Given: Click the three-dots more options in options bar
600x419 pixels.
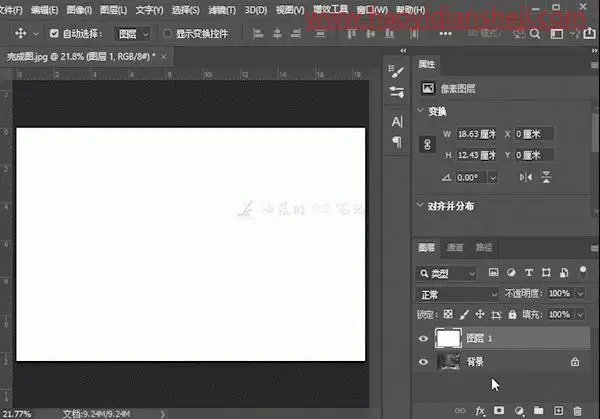Looking at the screenshot, I should [x=445, y=34].
